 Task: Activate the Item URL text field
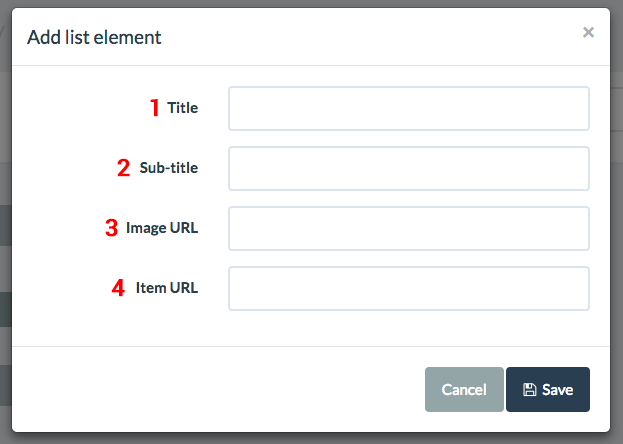[x=408, y=288]
